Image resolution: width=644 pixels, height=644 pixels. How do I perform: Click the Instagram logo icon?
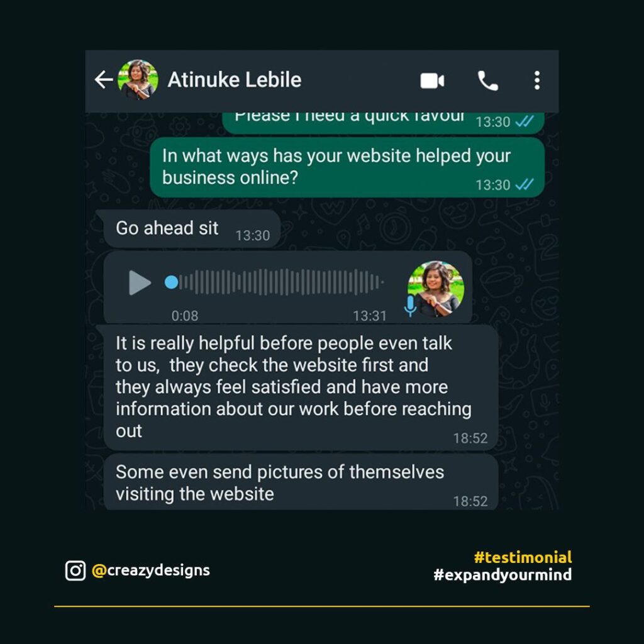click(75, 570)
